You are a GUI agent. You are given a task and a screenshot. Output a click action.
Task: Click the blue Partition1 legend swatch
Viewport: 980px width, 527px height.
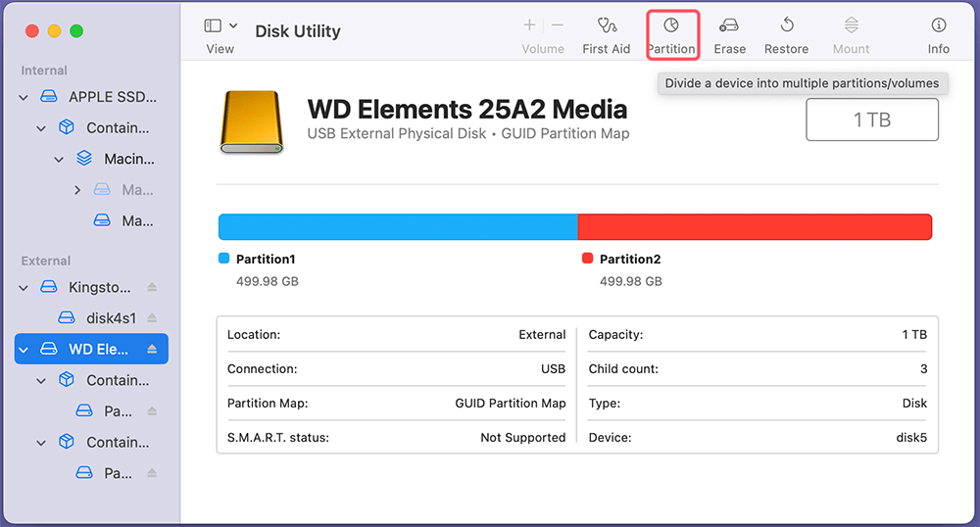coord(223,258)
